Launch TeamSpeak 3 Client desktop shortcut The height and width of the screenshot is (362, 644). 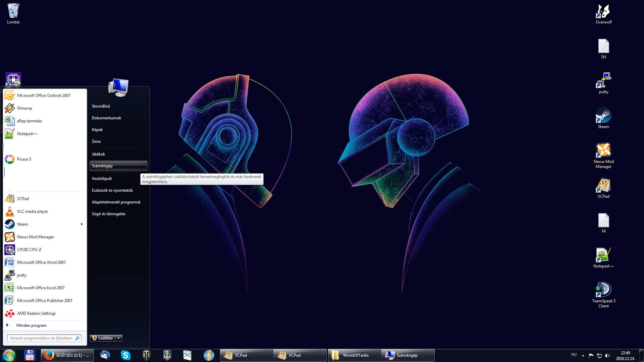(603, 294)
